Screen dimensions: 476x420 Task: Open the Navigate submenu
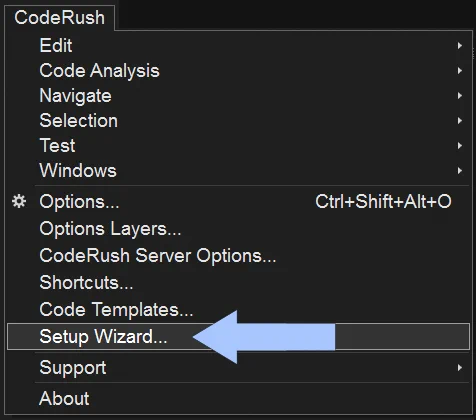click(238, 96)
